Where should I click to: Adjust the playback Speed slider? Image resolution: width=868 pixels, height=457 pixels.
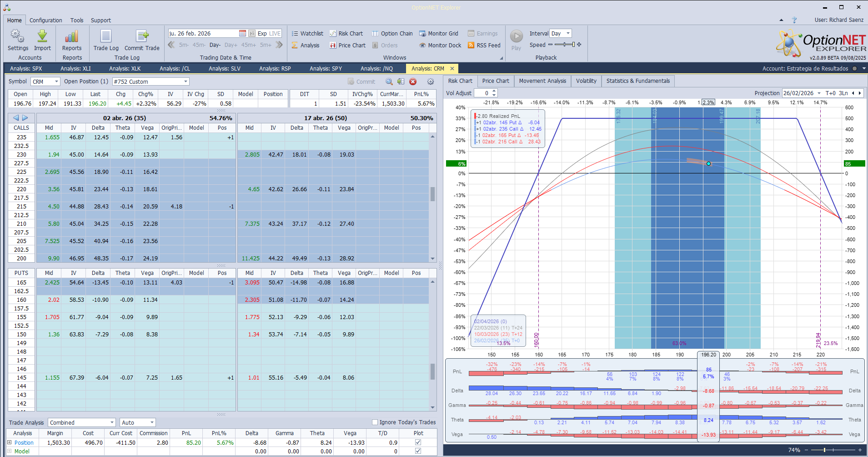point(565,45)
